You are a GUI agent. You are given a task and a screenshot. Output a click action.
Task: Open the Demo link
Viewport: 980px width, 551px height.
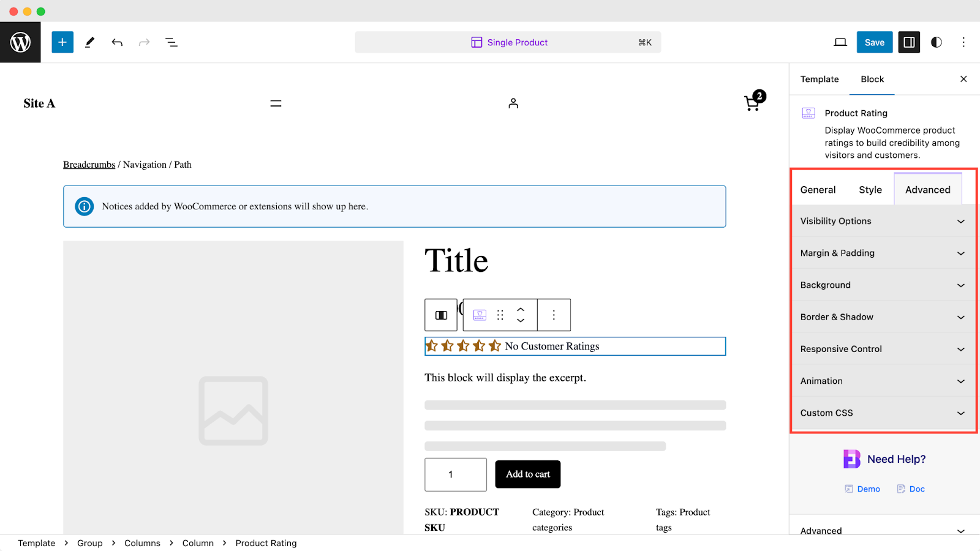[862, 489]
